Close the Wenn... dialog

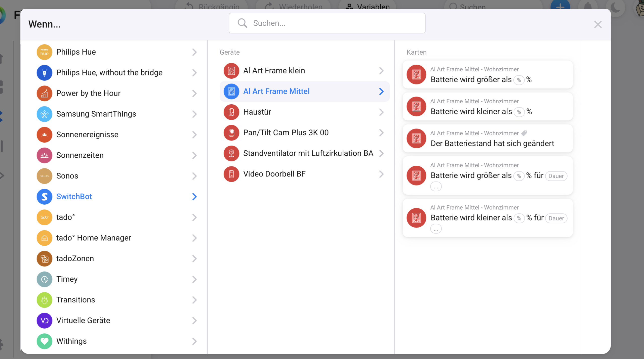pyautogui.click(x=598, y=24)
